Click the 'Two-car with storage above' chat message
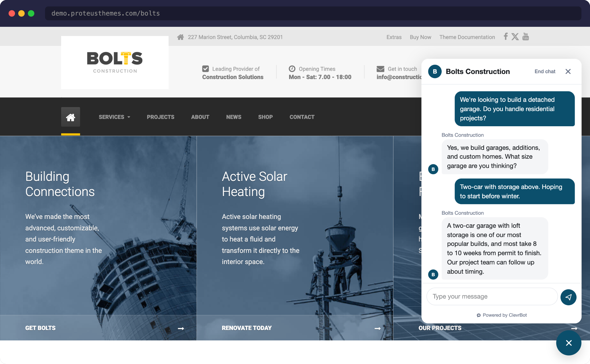590x364 pixels. 515,191
